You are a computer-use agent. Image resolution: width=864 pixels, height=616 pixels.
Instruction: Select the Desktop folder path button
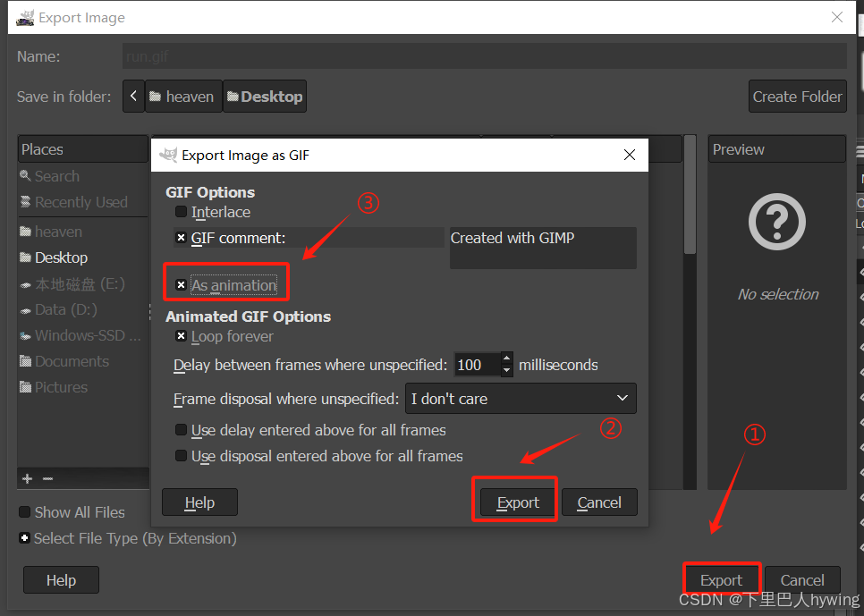265,97
